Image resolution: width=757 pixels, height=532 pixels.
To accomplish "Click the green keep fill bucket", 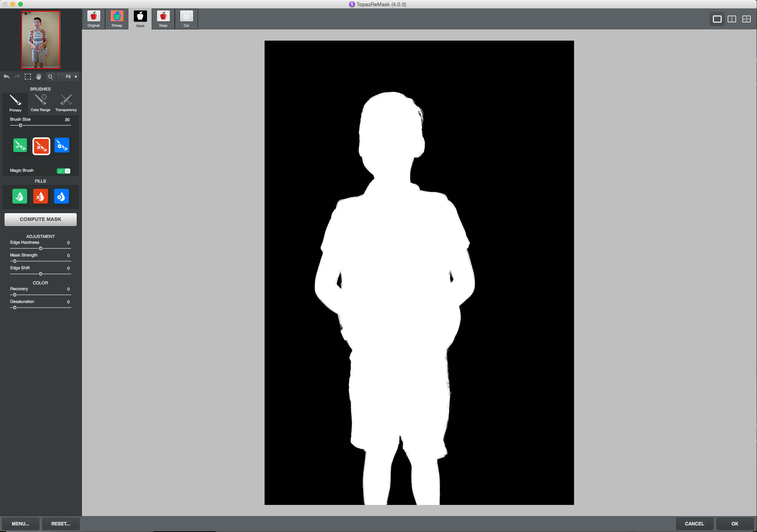I will coord(20,196).
